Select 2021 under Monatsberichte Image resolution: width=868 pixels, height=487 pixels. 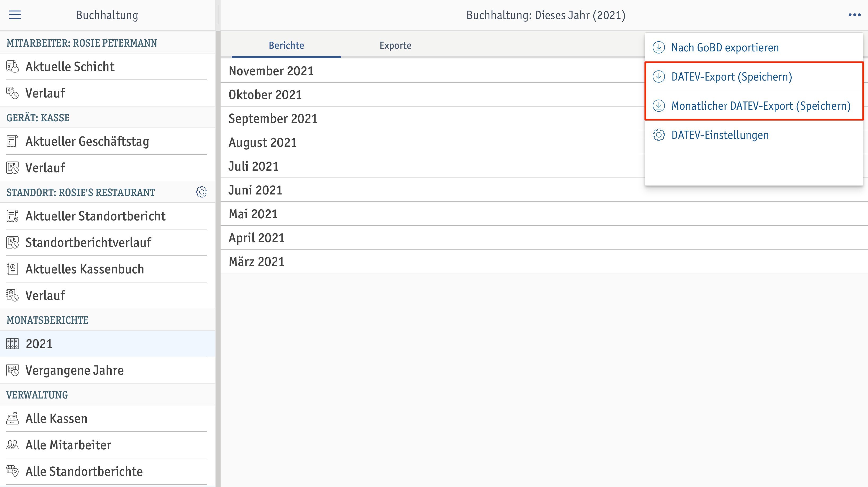tap(107, 344)
